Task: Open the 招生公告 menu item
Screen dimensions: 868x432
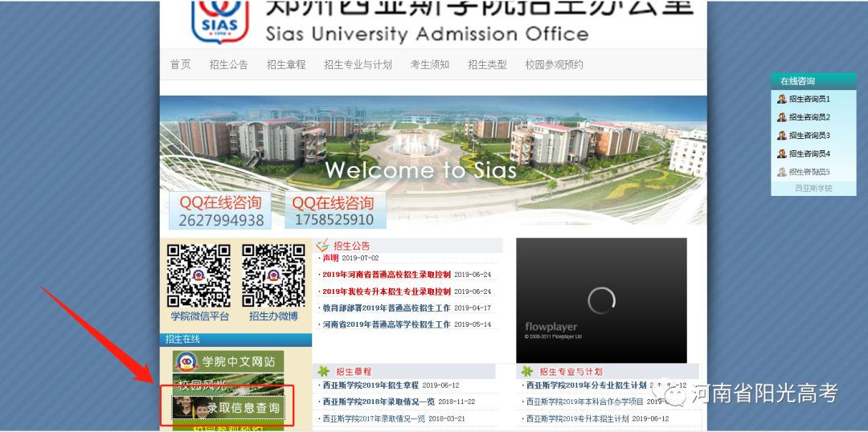Action: pos(228,65)
